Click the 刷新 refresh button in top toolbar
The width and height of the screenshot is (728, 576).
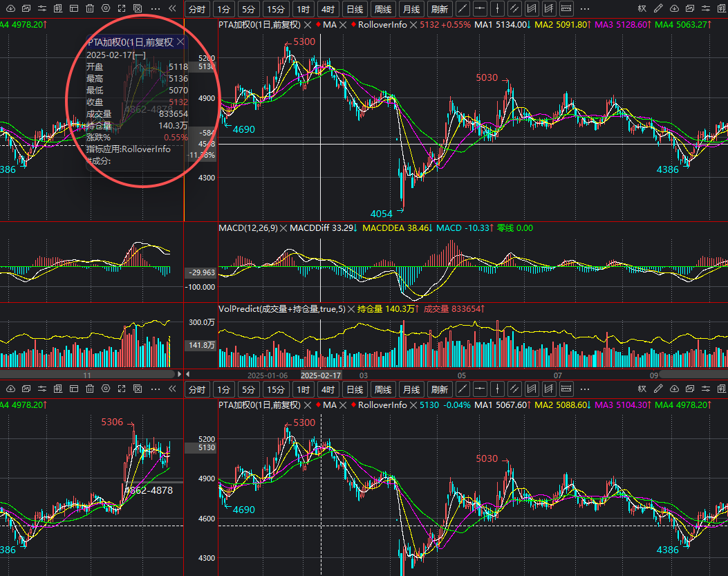coord(438,9)
